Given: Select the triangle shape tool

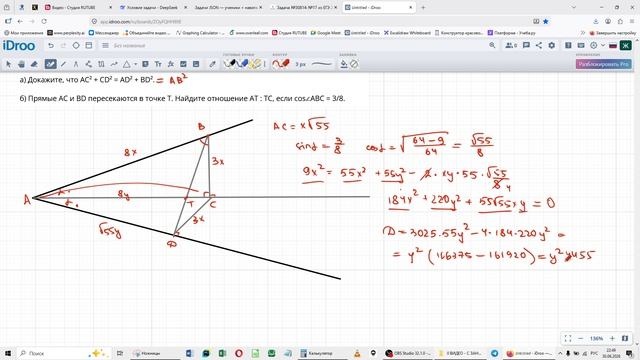Looking at the screenshot, I should click(127, 64).
